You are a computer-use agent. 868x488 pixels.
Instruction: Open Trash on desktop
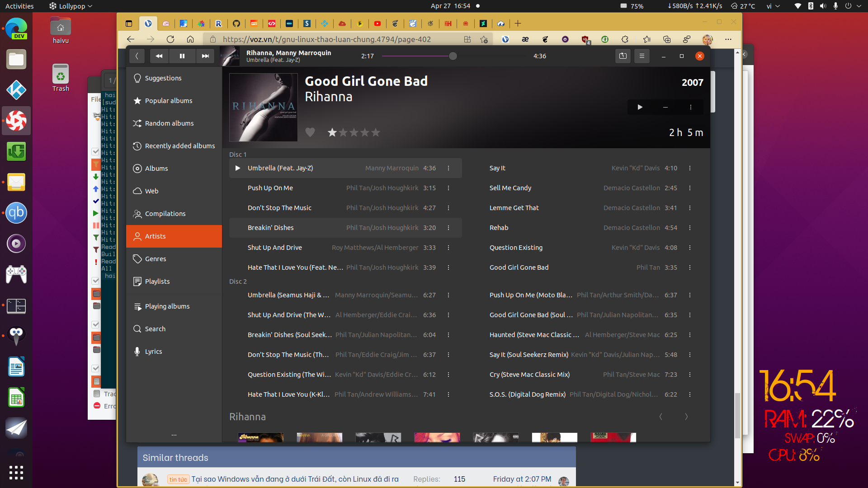pyautogui.click(x=61, y=78)
